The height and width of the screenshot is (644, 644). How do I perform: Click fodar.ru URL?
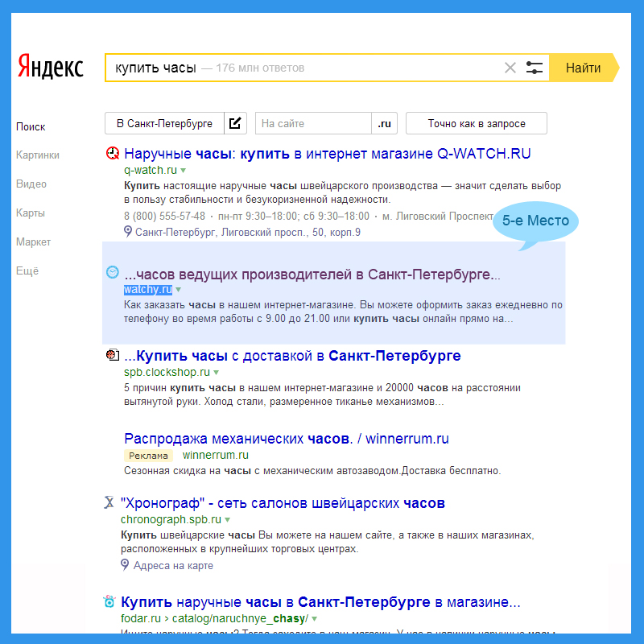(140, 618)
